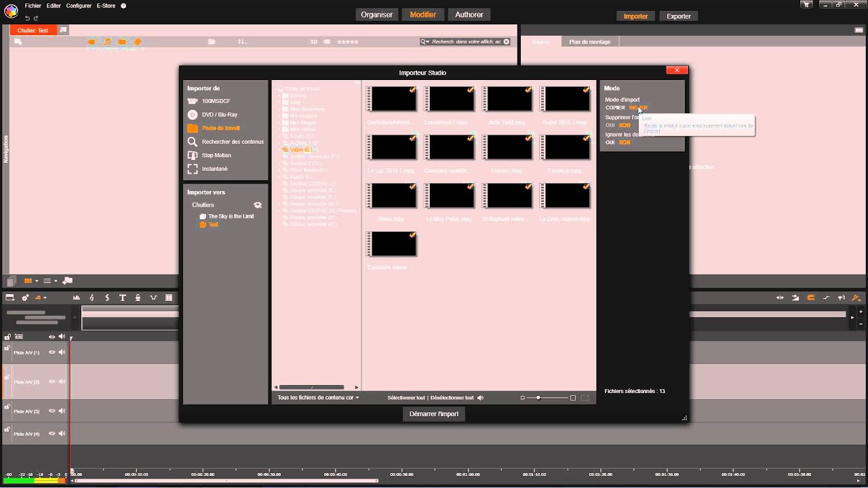Open file type filter Tous les fichiers dropdown
Viewport: 868px width, 488px height.
[318, 398]
